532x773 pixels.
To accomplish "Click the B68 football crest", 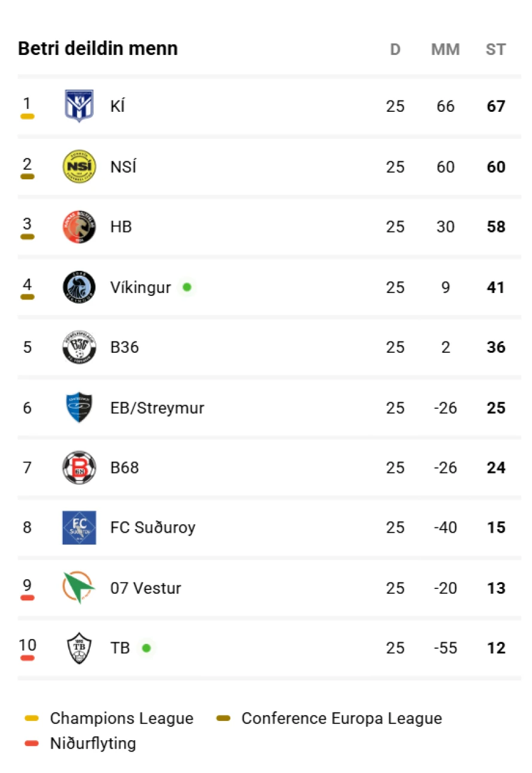I will pyautogui.click(x=79, y=468).
